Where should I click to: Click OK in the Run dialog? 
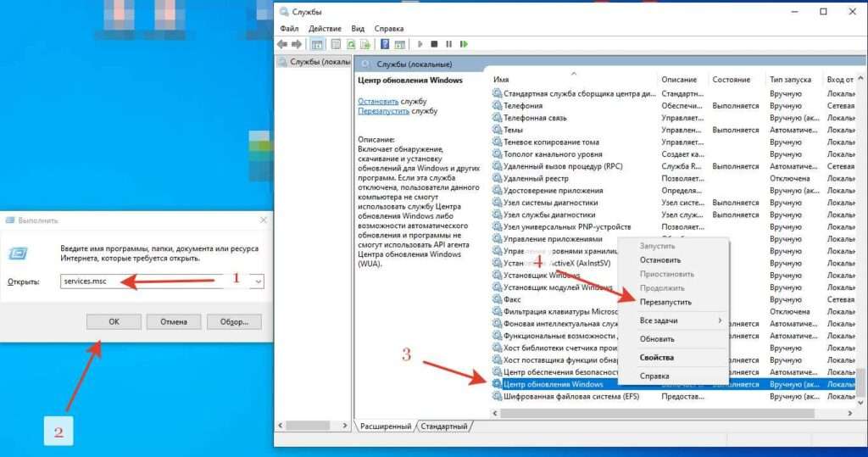[114, 321]
